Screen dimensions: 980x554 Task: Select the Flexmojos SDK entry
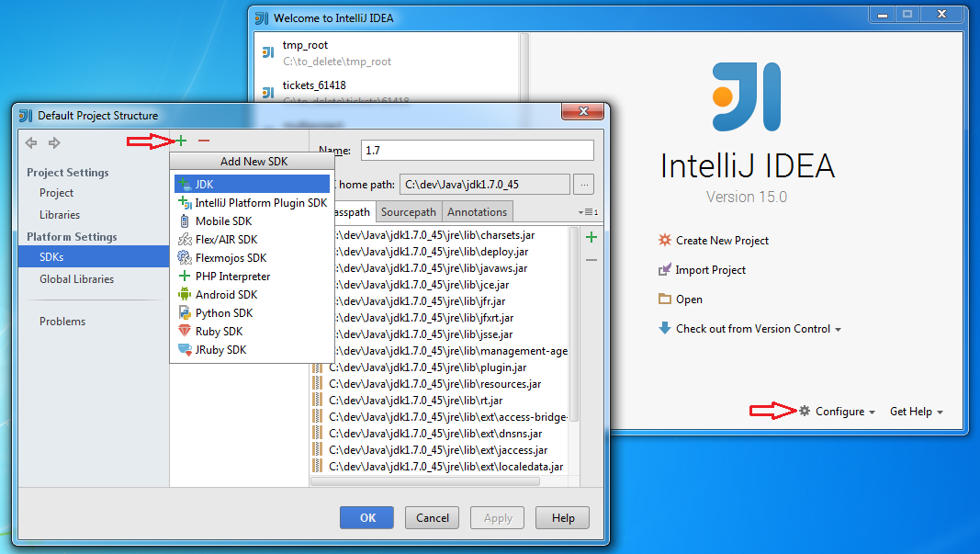point(252,257)
